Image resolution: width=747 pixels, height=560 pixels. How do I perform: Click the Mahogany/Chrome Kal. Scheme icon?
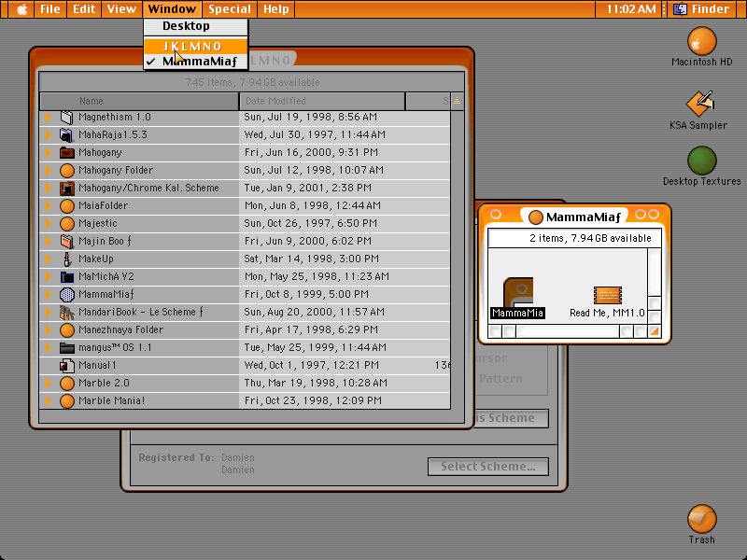click(x=66, y=189)
